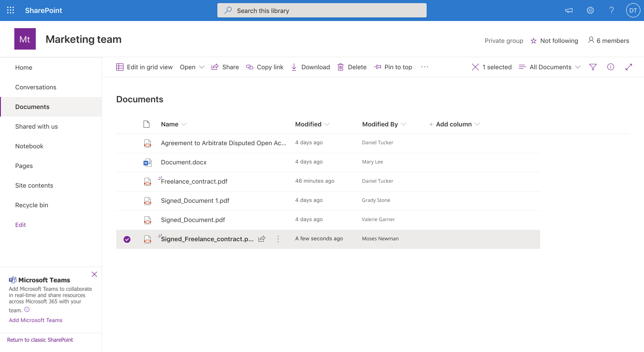Open the settings gear icon

(x=590, y=10)
